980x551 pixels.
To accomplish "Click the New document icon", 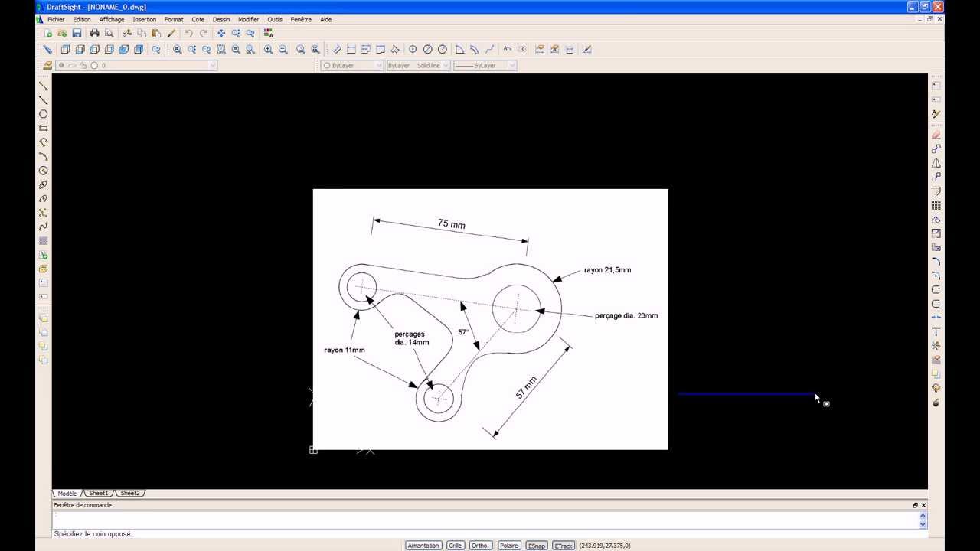I will point(48,33).
